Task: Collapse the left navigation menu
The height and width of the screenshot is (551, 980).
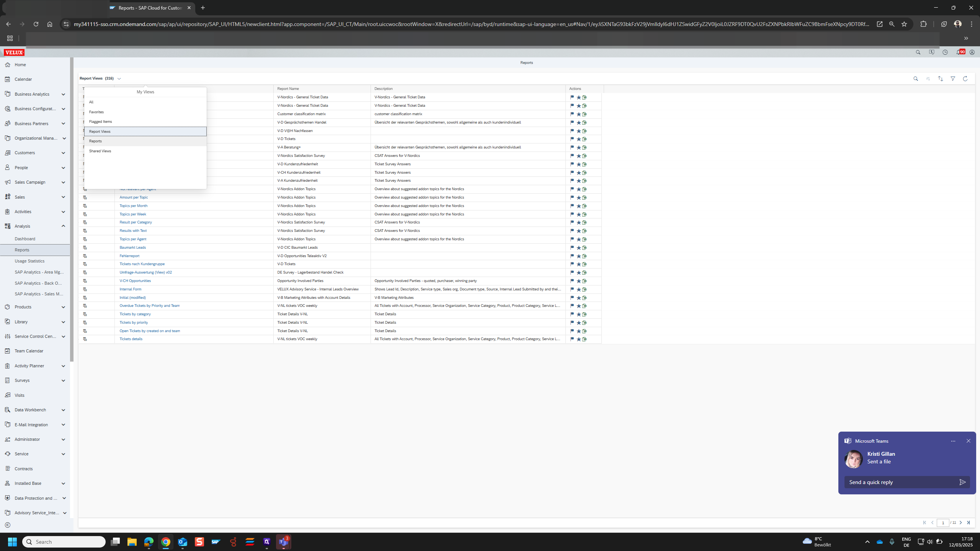Action: (8, 525)
